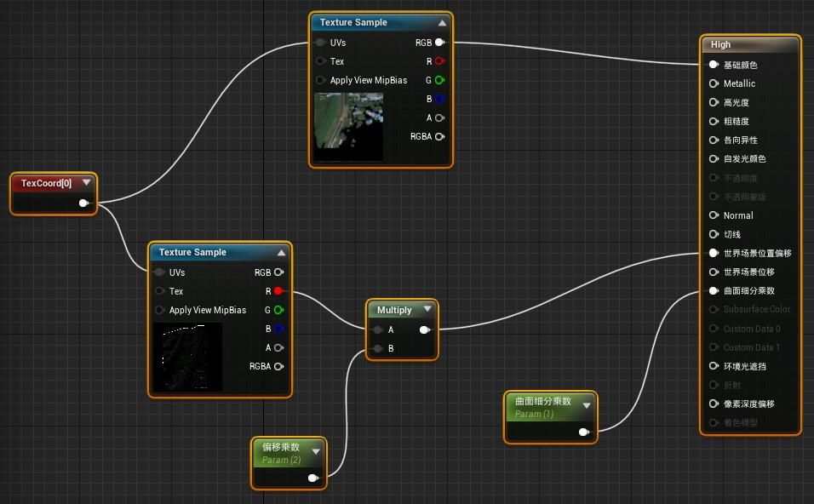
Task: Click the disabled 不透明度 pin
Action: (714, 178)
